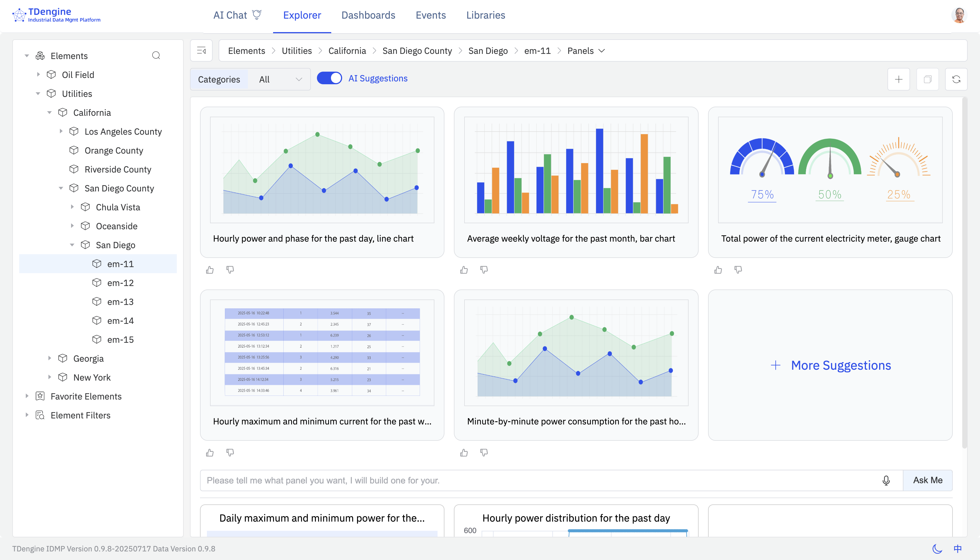This screenshot has width=980, height=560.
Task: Click the filter icon beside Element Filters
Action: click(x=40, y=415)
